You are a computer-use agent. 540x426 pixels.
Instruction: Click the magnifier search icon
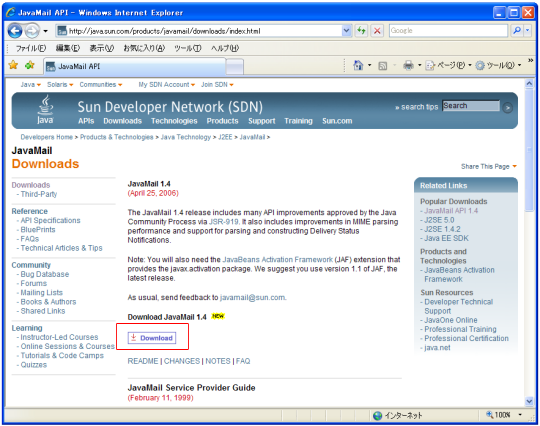point(517,31)
